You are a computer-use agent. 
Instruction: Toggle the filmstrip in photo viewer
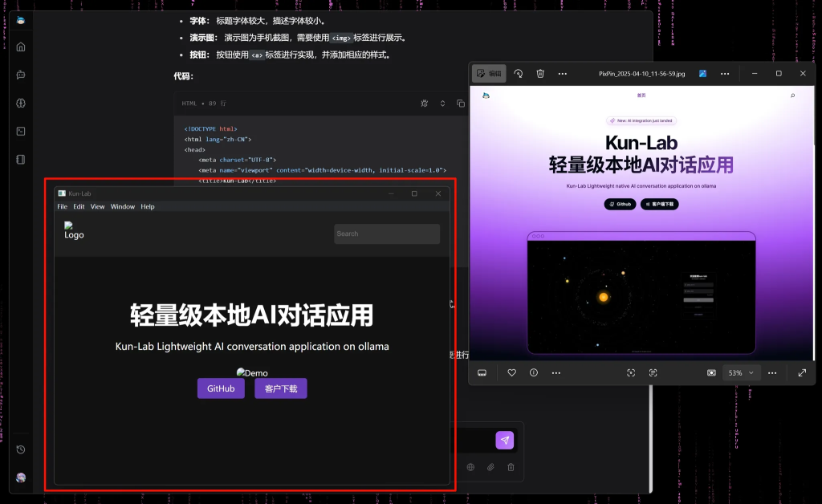coord(482,372)
